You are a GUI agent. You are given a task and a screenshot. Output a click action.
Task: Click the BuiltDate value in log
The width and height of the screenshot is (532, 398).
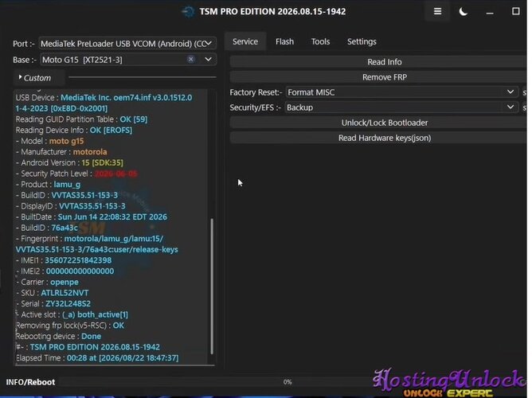[x=112, y=217]
